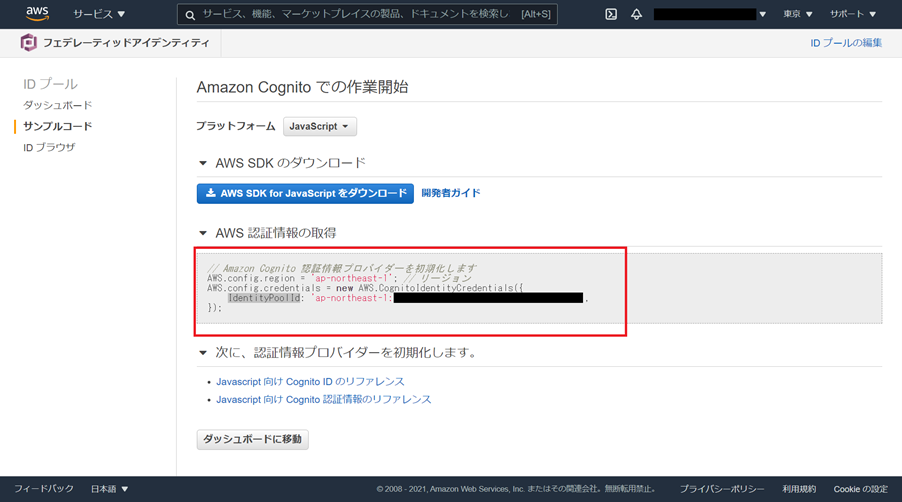
Task: Select ダッシュボード in the sidebar
Action: click(x=58, y=105)
